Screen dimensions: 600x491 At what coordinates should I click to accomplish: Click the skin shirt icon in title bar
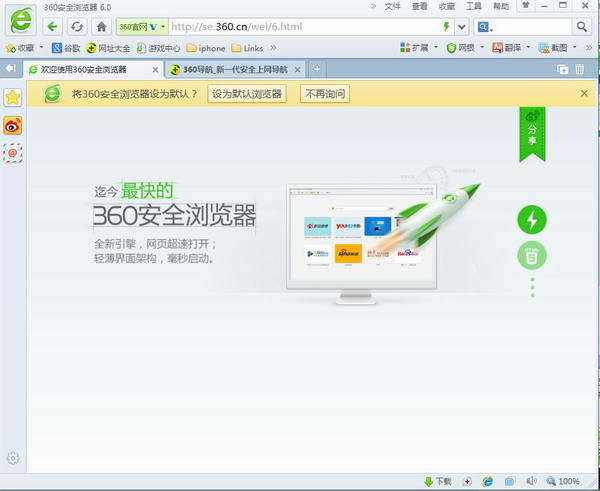527,5
